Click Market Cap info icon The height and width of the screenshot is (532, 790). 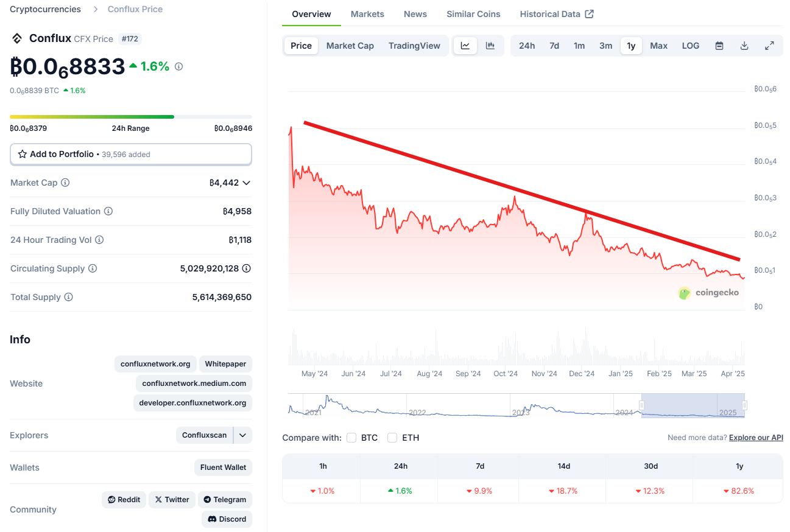tap(65, 183)
